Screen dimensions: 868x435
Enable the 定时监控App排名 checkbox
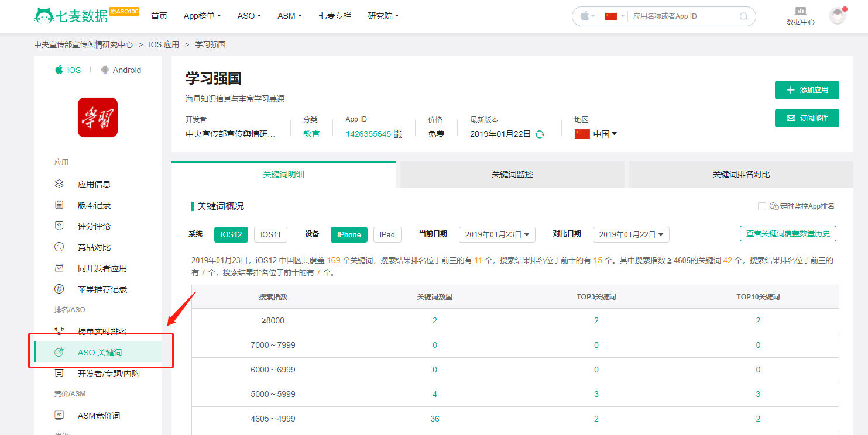761,206
